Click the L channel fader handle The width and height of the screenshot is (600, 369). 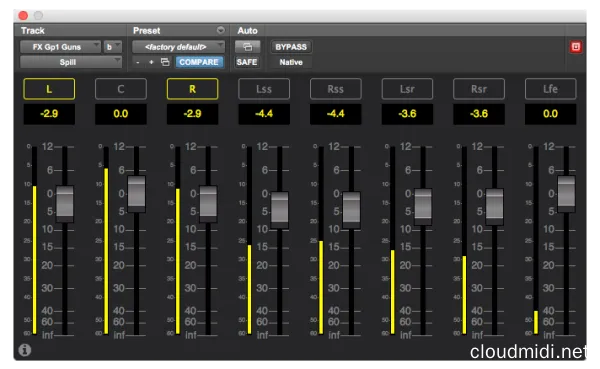click(x=65, y=204)
